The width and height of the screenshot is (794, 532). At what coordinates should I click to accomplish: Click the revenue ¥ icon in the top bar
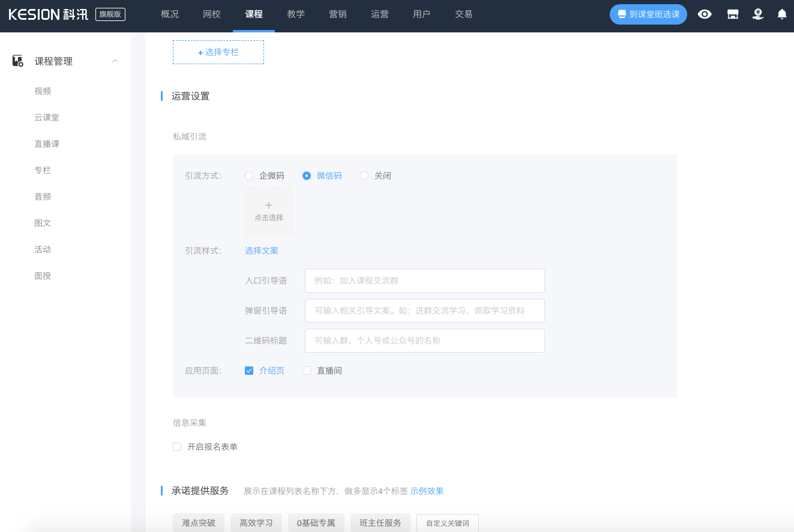click(x=757, y=14)
